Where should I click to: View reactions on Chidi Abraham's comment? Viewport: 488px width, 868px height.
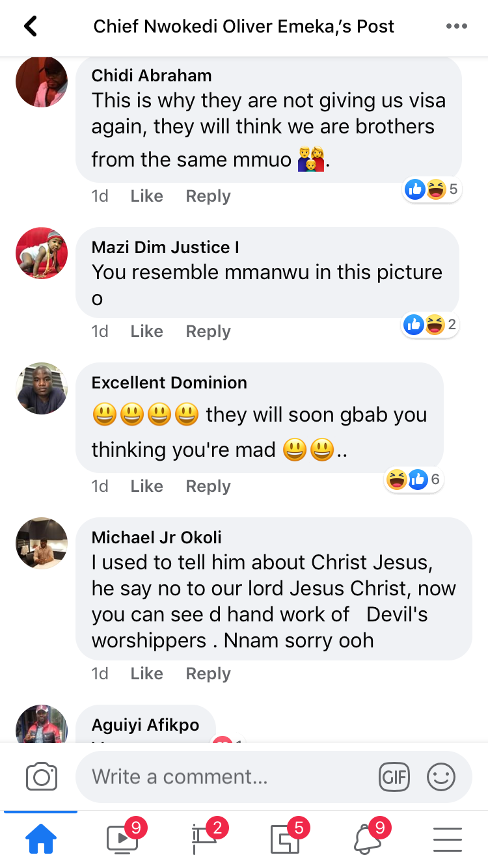click(431, 189)
